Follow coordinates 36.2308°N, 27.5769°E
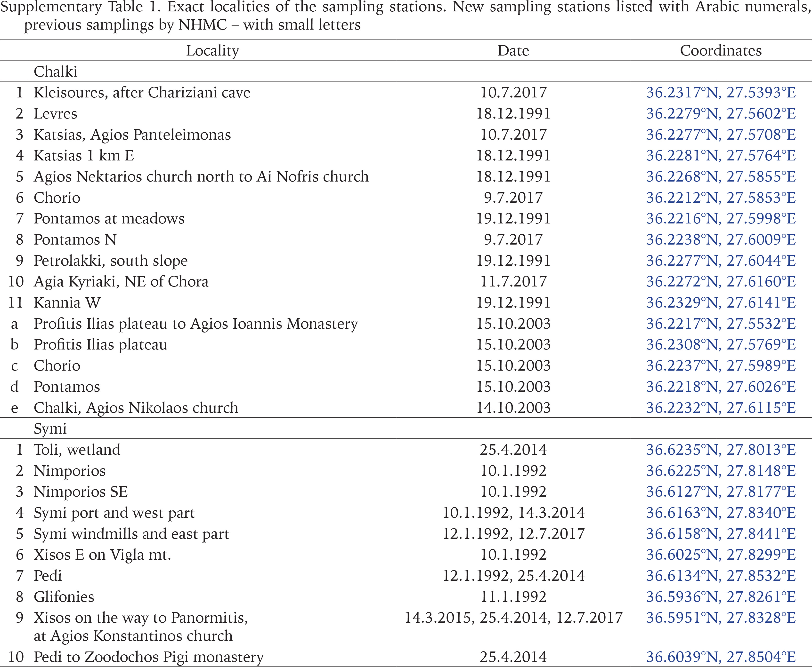Screen dimensions: 812x667 pos(721,345)
